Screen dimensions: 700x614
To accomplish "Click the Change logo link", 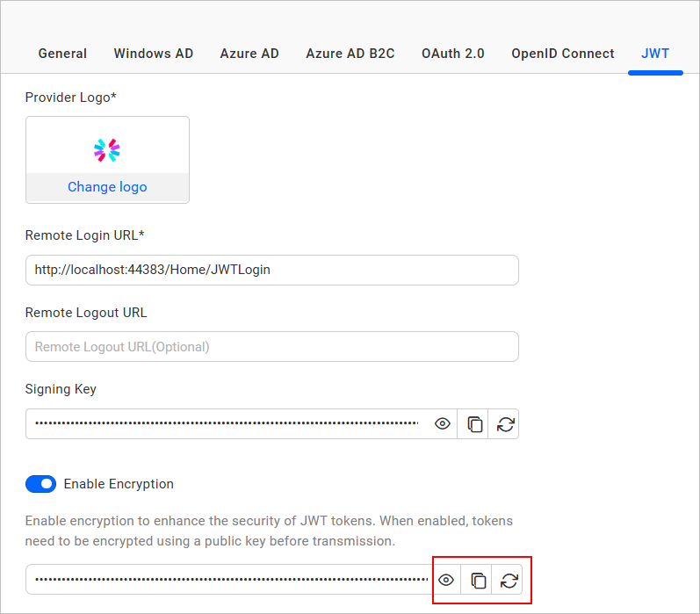I will click(107, 186).
